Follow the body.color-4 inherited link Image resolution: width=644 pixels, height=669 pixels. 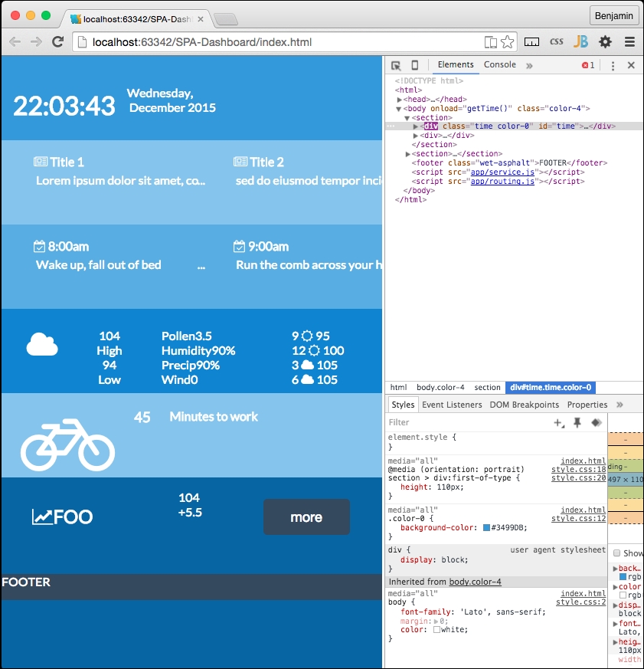[x=475, y=582]
